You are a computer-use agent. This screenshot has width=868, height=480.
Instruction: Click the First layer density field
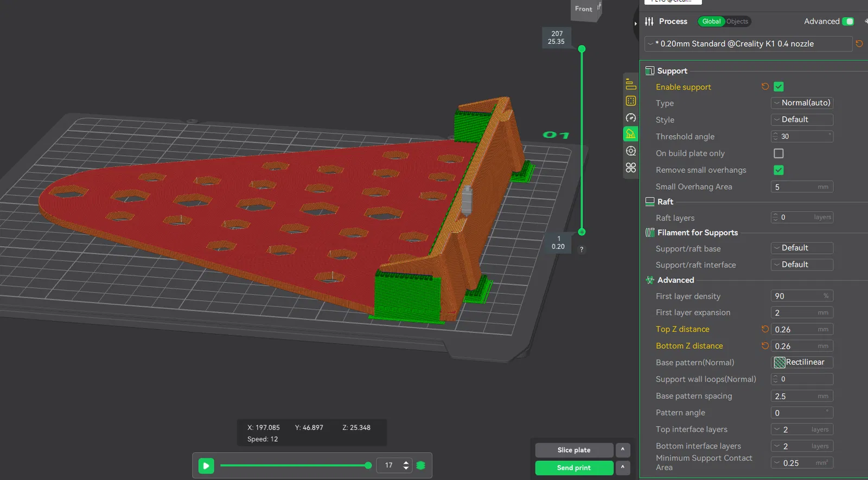coord(802,296)
